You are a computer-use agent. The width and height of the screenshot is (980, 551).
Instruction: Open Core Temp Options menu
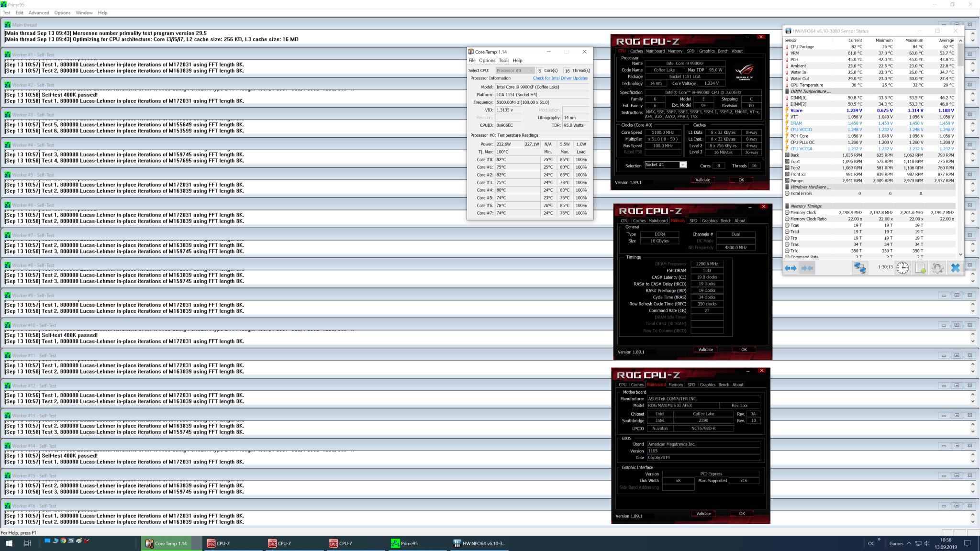[487, 61]
